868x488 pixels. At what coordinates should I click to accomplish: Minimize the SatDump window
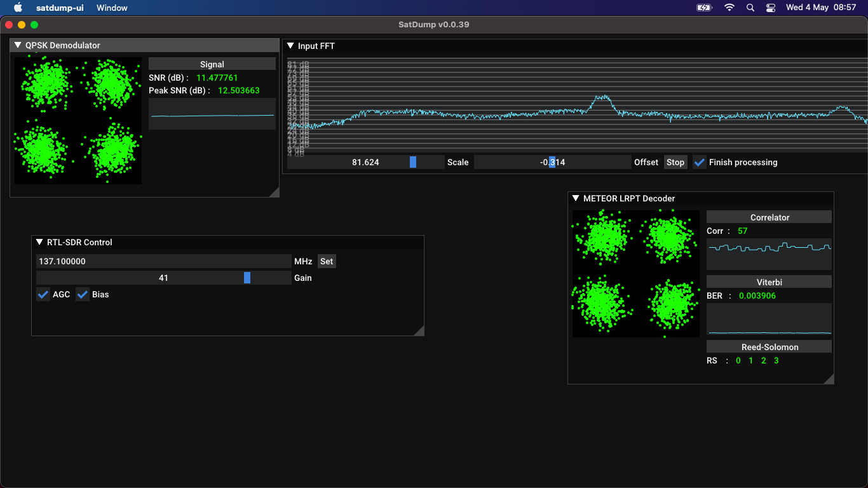pyautogui.click(x=22, y=25)
